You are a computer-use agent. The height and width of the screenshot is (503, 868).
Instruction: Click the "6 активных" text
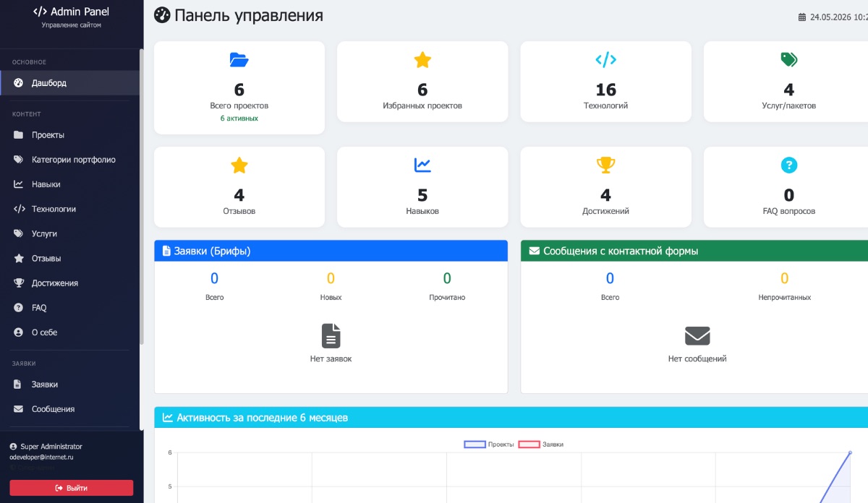(239, 118)
